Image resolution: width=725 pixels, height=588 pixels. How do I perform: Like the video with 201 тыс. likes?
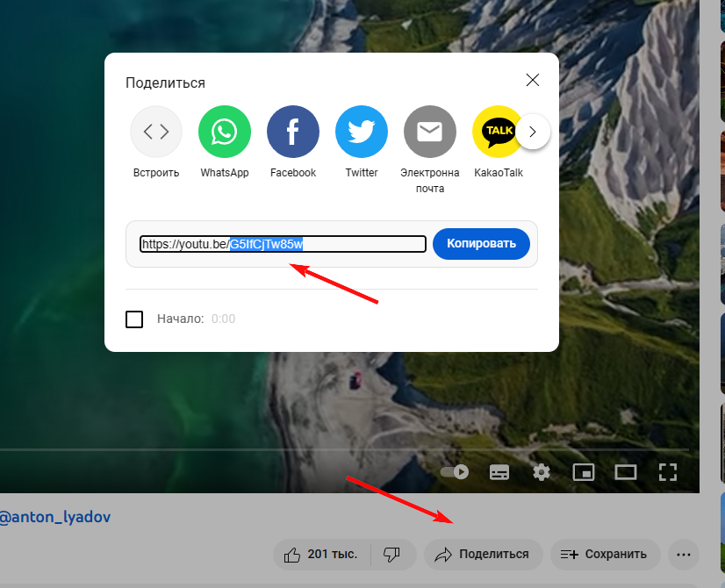(321, 555)
